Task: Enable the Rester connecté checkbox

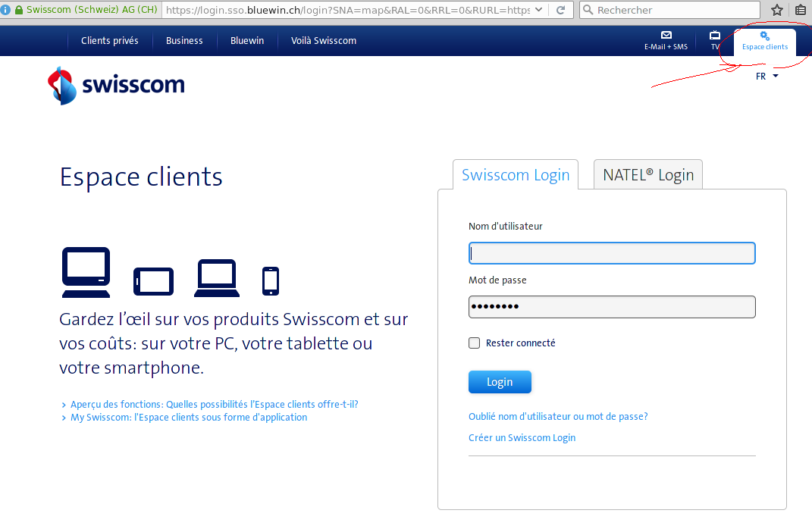Action: click(475, 343)
